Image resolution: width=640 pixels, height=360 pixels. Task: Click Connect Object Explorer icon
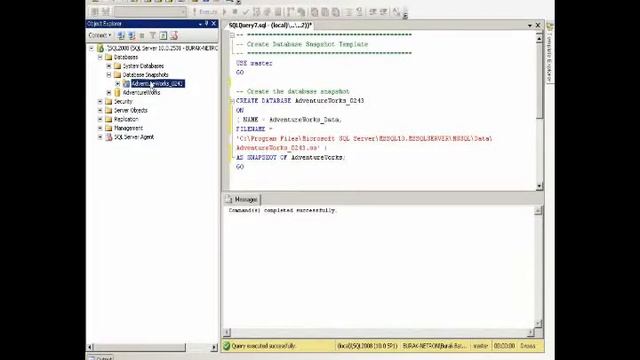pos(121,36)
